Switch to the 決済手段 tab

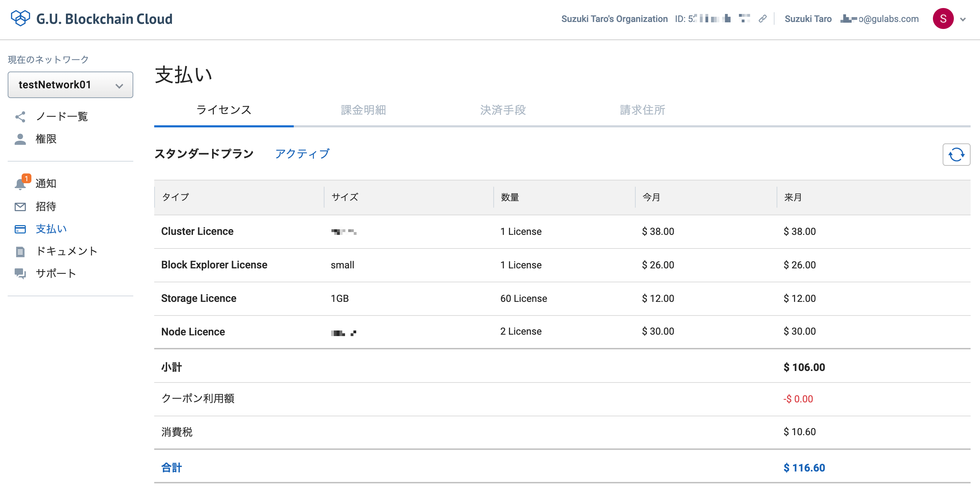point(503,110)
